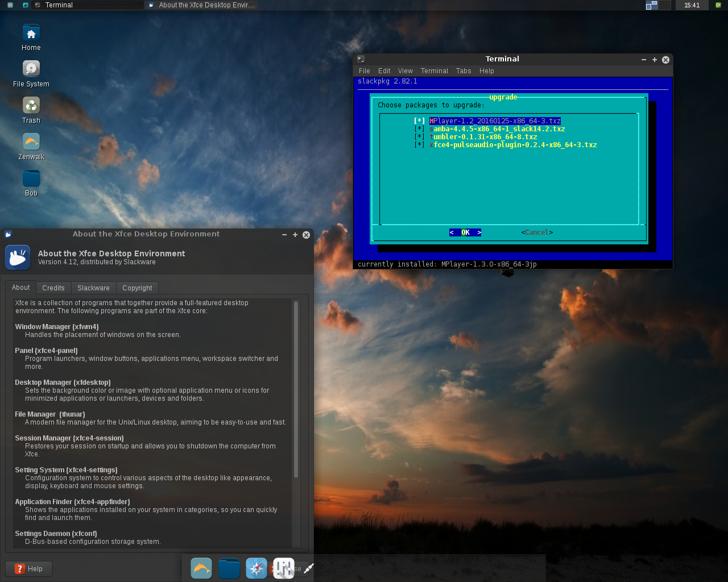Select the first workspace in the pager

pyautogui.click(x=652, y=5)
